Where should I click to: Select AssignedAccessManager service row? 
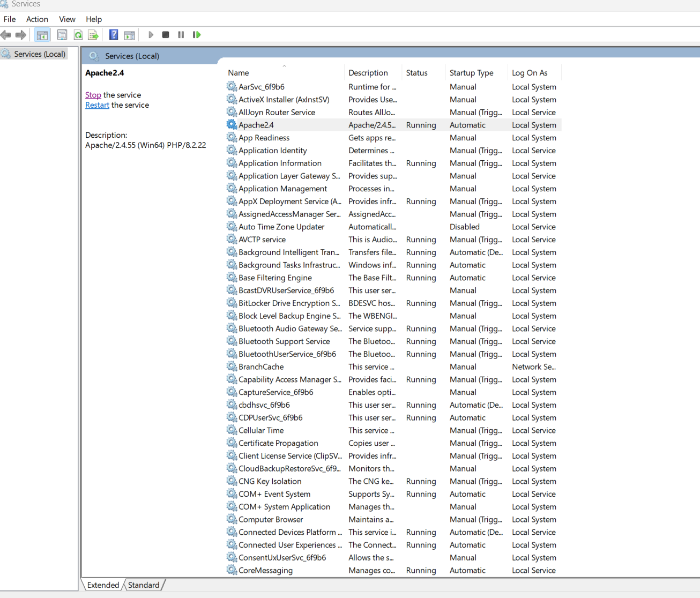pyautogui.click(x=393, y=214)
